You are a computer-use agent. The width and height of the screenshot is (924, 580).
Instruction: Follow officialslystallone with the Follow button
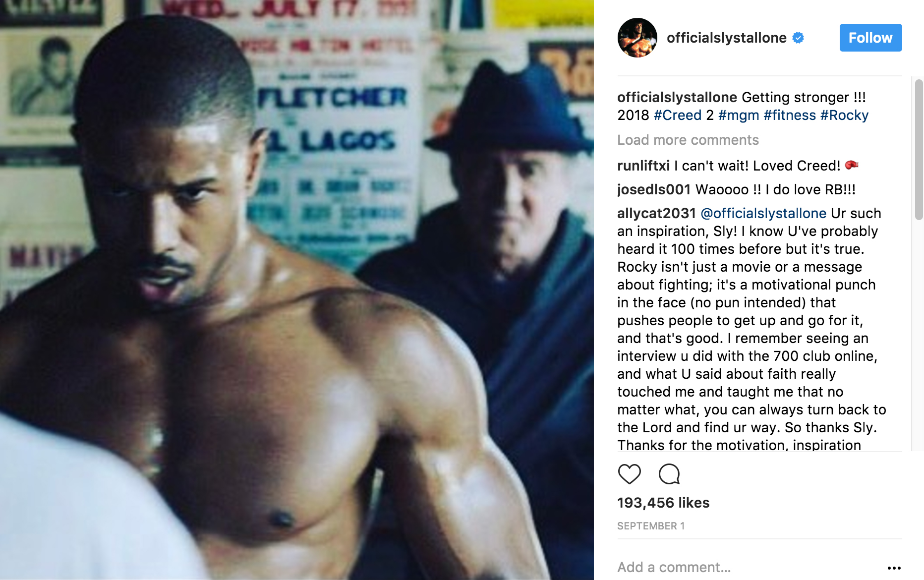(870, 38)
